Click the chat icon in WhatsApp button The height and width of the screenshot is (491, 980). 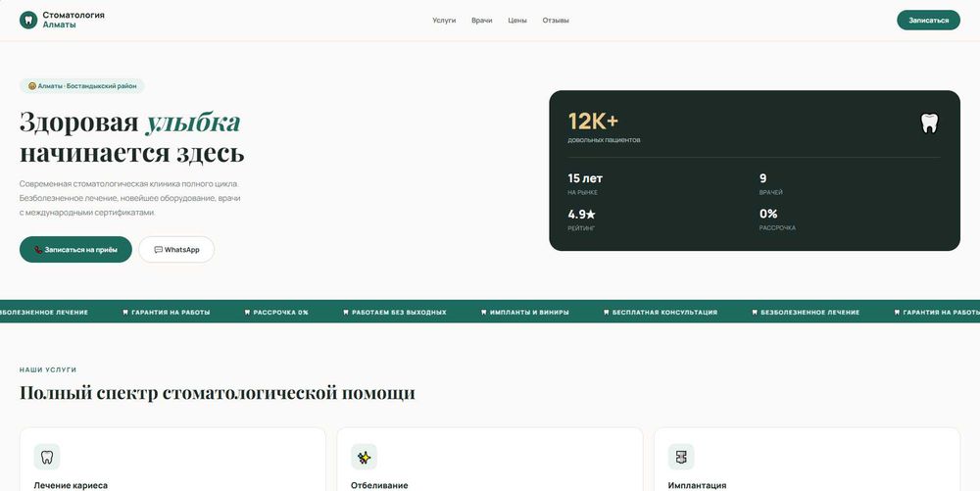click(x=158, y=250)
